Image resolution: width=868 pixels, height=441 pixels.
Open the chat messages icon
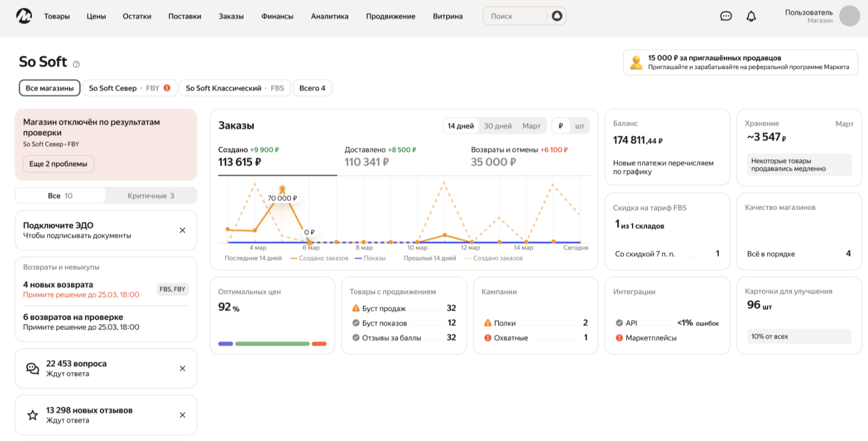725,16
